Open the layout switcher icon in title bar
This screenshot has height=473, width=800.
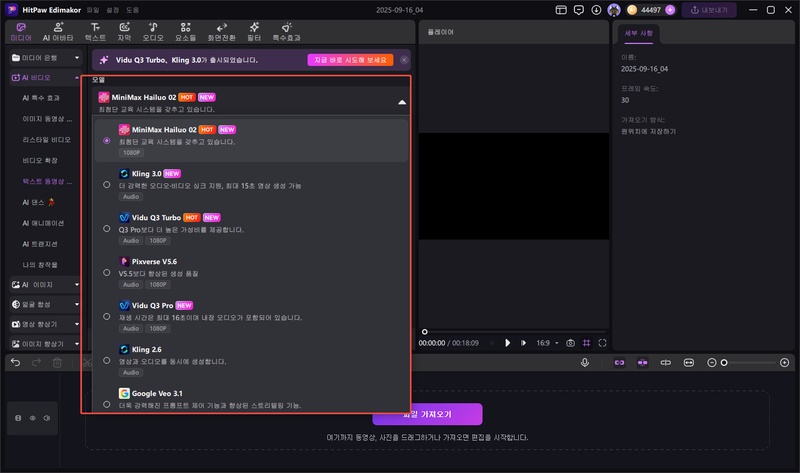click(x=561, y=10)
